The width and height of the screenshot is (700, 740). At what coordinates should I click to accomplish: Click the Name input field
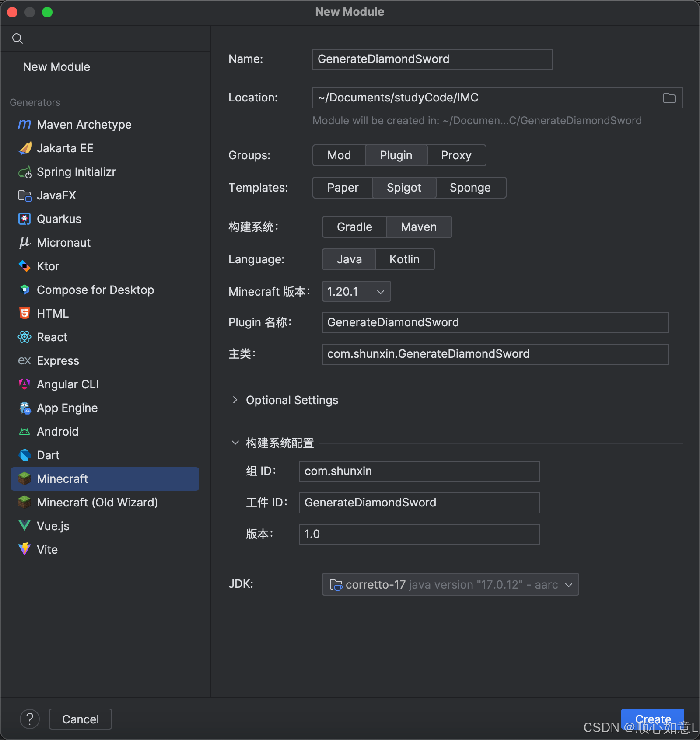432,59
